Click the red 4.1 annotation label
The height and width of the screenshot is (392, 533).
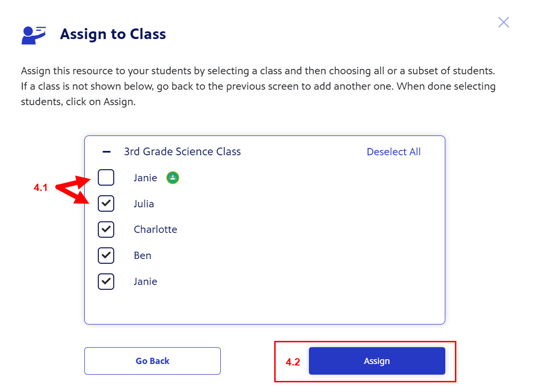click(40, 188)
